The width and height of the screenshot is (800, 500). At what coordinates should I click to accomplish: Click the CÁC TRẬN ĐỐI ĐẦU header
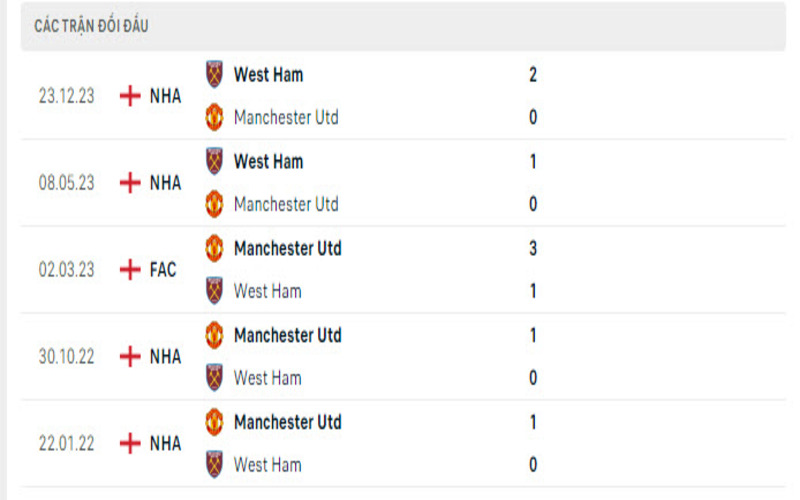[x=91, y=27]
